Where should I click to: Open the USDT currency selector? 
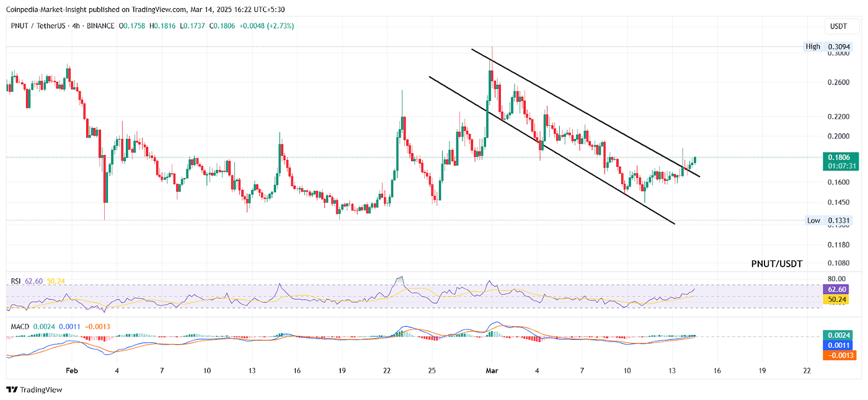[x=840, y=26]
